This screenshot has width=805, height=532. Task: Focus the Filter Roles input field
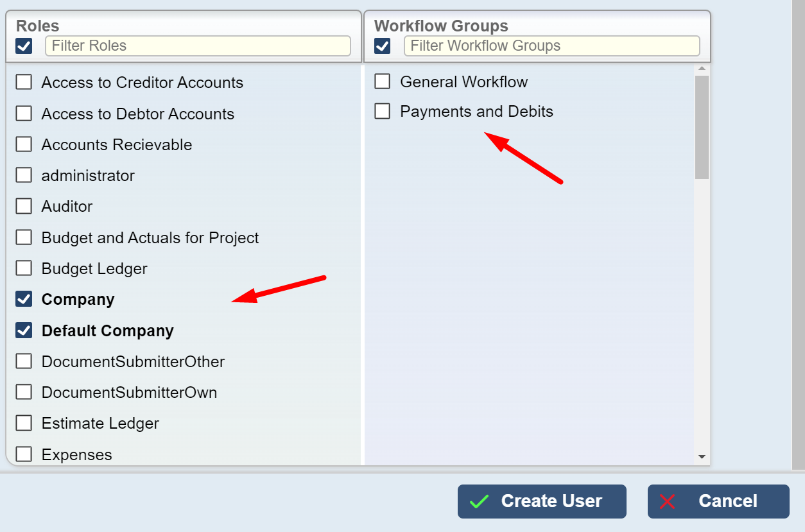(198, 46)
